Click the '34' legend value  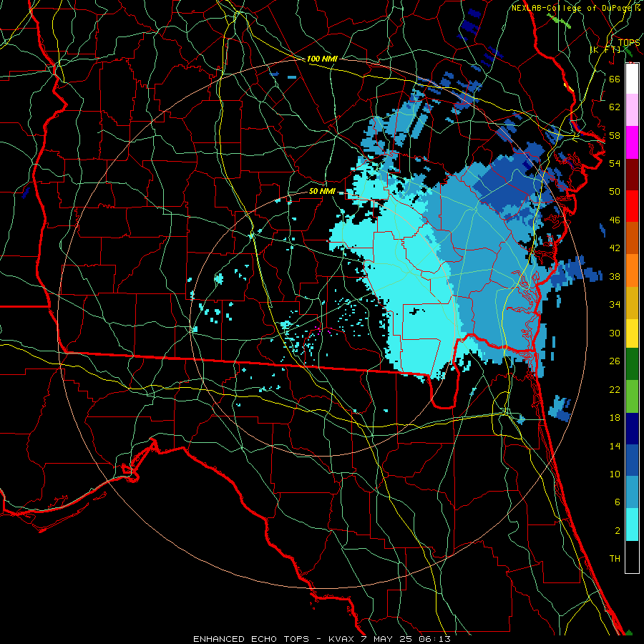click(615, 305)
